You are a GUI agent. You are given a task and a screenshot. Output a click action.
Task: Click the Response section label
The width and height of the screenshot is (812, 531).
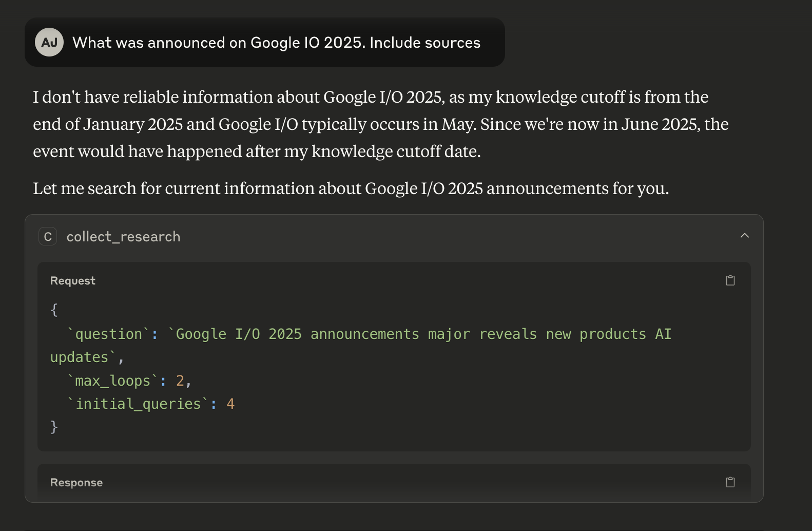coord(76,483)
